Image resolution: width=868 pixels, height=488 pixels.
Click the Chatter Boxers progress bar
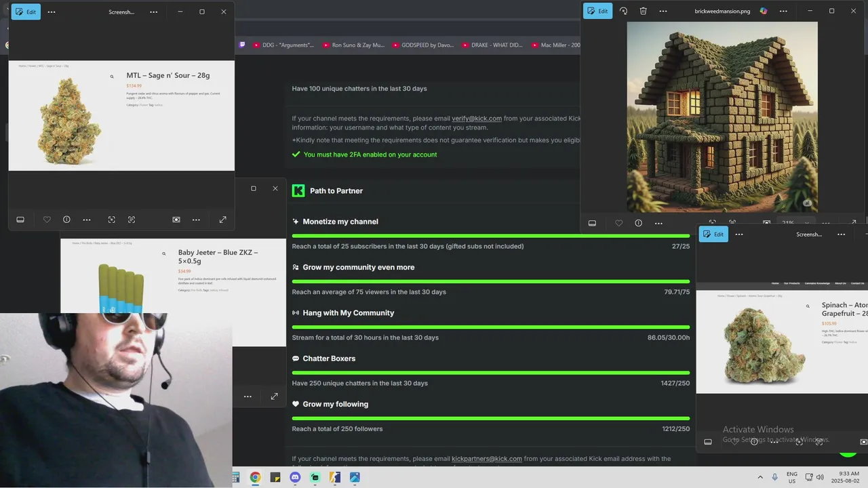click(x=491, y=373)
